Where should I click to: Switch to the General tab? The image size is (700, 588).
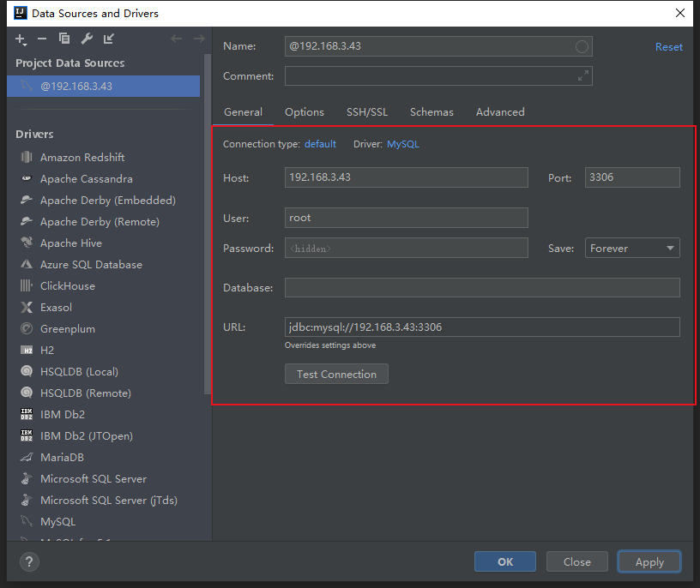[243, 112]
